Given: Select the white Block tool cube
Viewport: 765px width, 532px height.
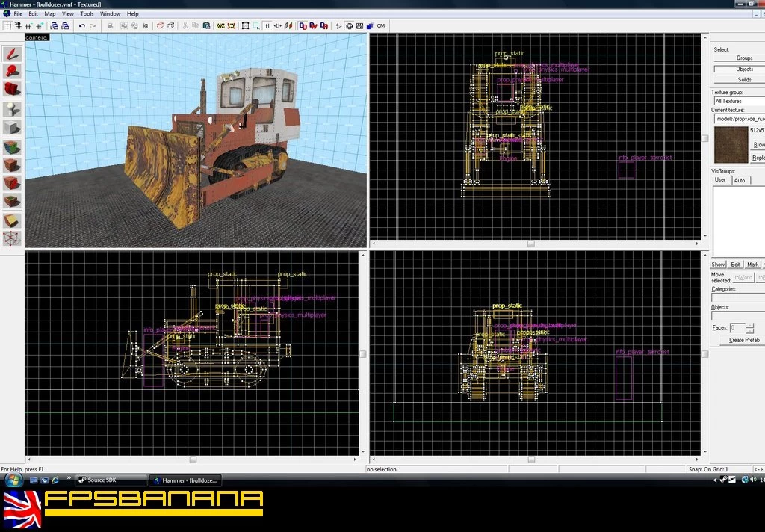Looking at the screenshot, I should point(12,127).
